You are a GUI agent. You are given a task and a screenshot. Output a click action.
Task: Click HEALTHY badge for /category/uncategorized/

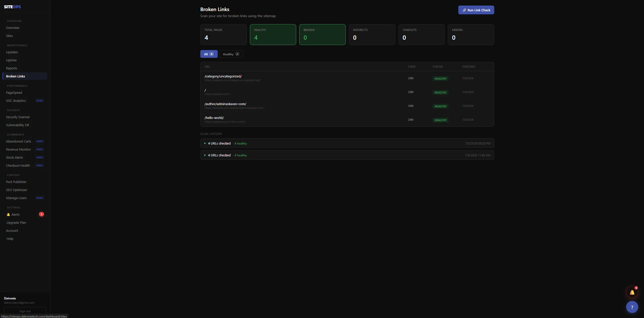pyautogui.click(x=440, y=79)
